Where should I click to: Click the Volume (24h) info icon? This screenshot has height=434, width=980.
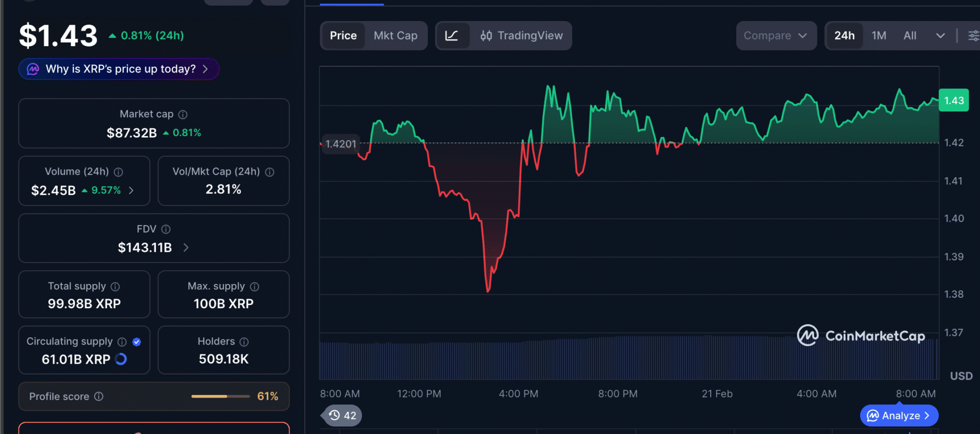[x=118, y=172]
